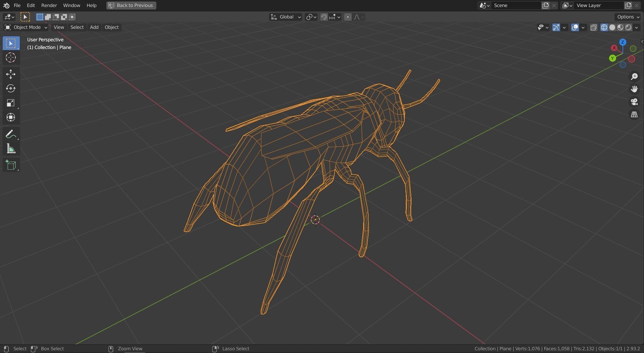The height and width of the screenshot is (353, 644).
Task: Remove the View Layer with X
Action: click(x=637, y=5)
